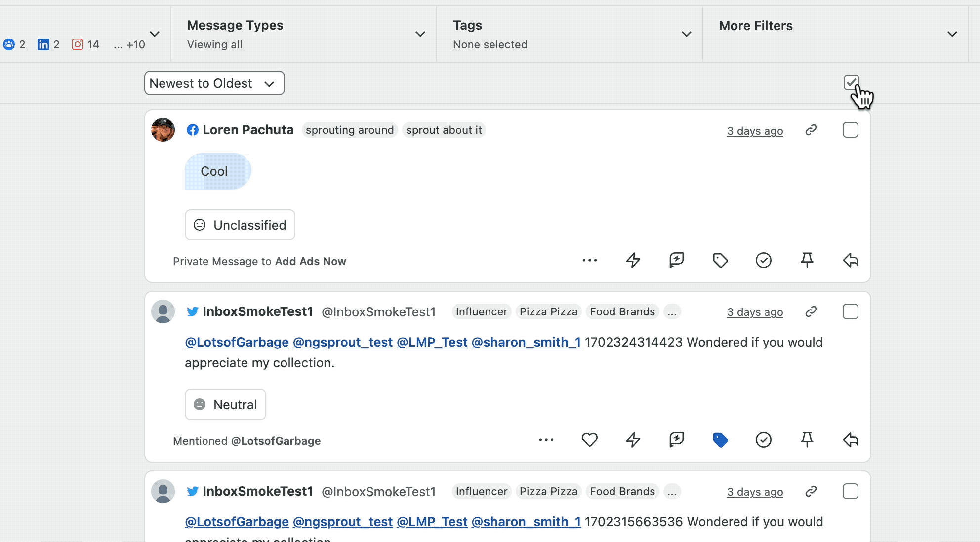This screenshot has height=542, width=980.
Task: Select checkbox for tweet 1702324314423
Action: [851, 311]
